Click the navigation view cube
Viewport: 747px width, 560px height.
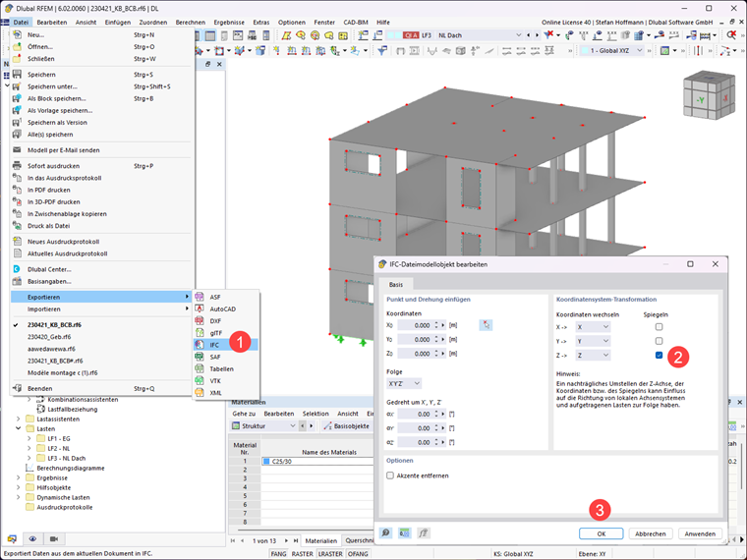click(709, 95)
